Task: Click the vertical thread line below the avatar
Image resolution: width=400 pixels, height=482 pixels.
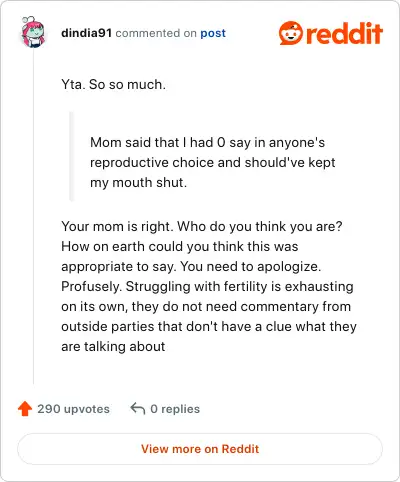Action: tap(33, 217)
